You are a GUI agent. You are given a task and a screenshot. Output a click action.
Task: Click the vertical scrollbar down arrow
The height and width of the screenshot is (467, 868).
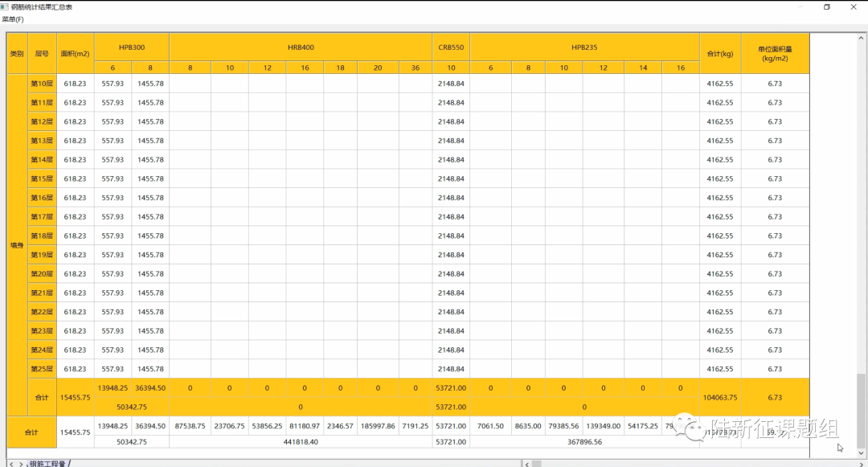click(861, 453)
